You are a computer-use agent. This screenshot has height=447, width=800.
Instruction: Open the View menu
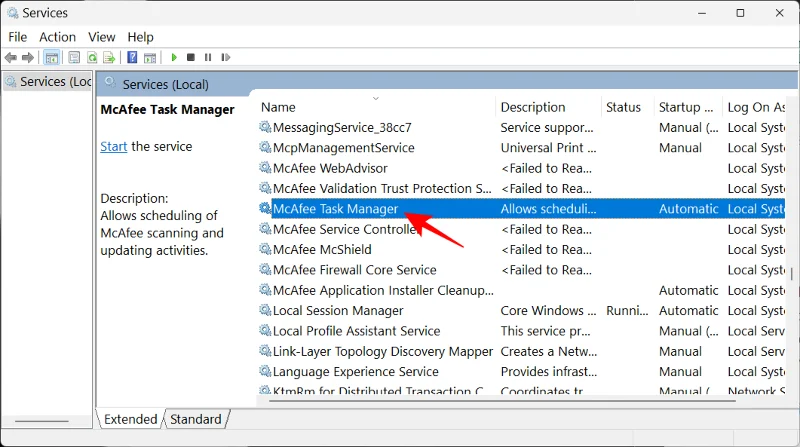point(102,37)
